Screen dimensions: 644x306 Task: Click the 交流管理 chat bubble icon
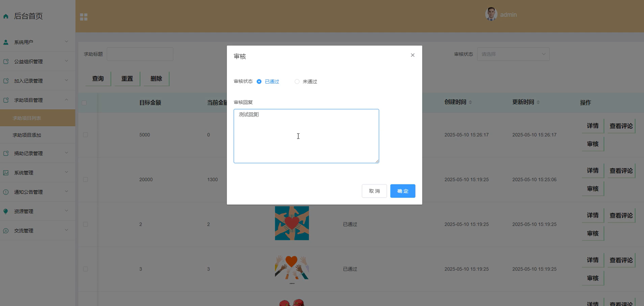[6, 231]
